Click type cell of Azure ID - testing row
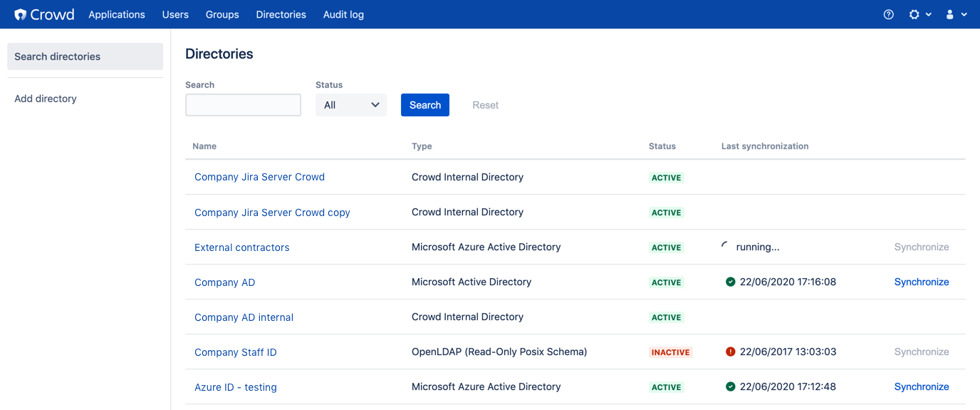Viewport: 980px width, 410px height. click(486, 386)
